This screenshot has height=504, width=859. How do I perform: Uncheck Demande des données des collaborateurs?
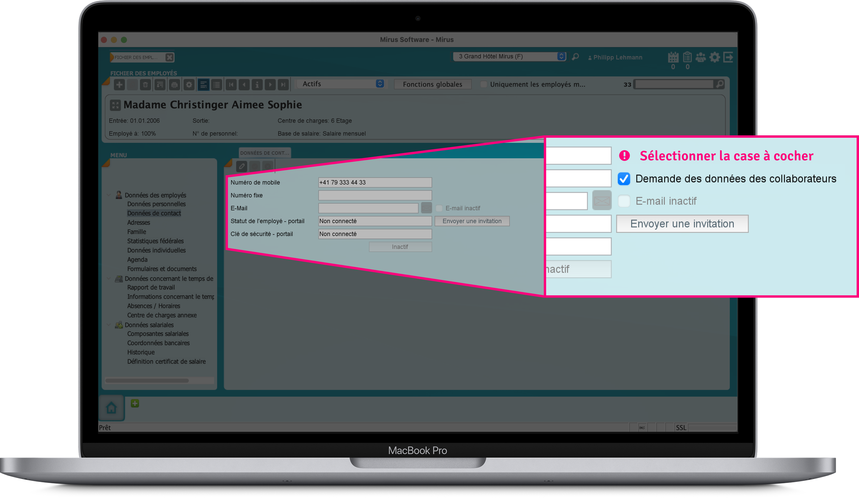coord(624,179)
